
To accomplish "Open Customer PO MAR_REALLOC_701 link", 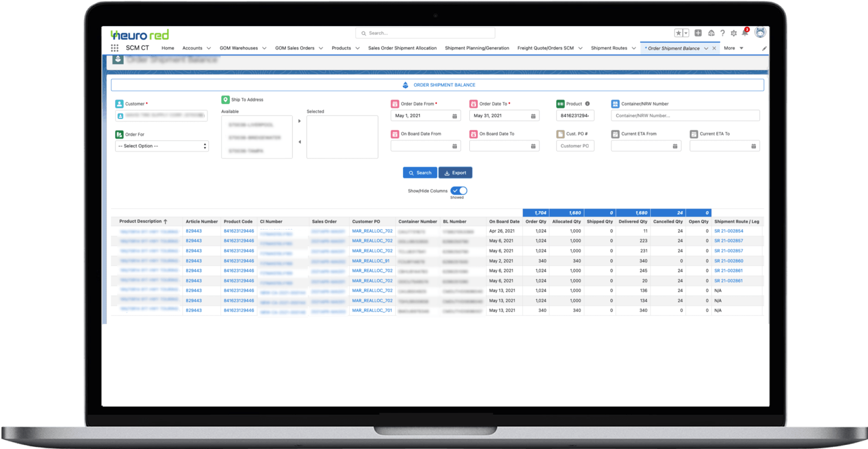I will point(372,310).
